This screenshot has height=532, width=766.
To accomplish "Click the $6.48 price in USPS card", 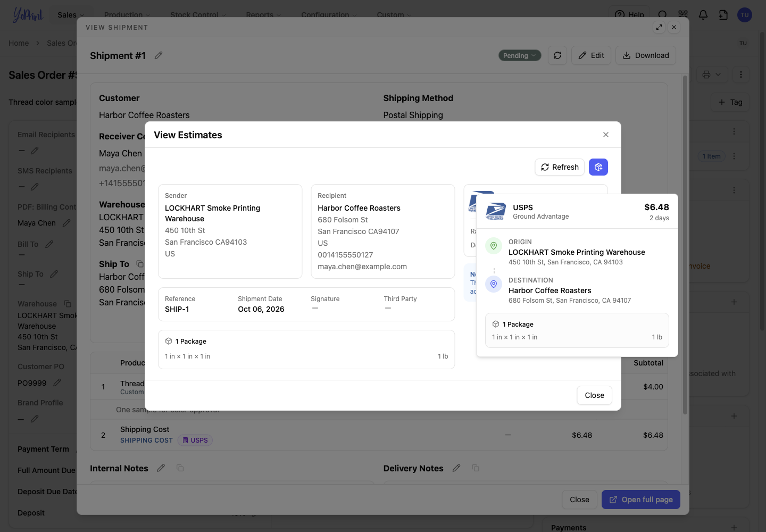I will pyautogui.click(x=656, y=207).
